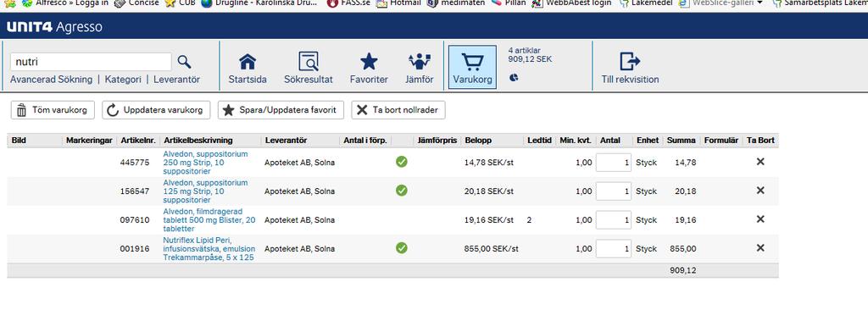
Task: Open Alvedon suppositorium 250 mg article
Action: [x=205, y=163]
